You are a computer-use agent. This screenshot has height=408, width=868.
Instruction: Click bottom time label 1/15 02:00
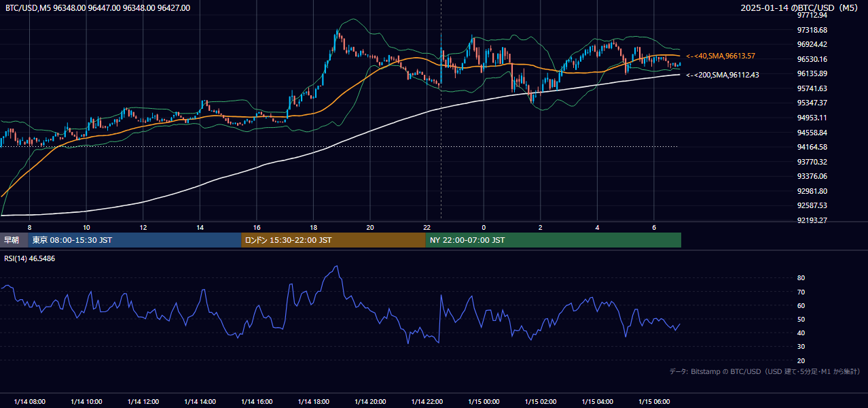click(x=541, y=401)
